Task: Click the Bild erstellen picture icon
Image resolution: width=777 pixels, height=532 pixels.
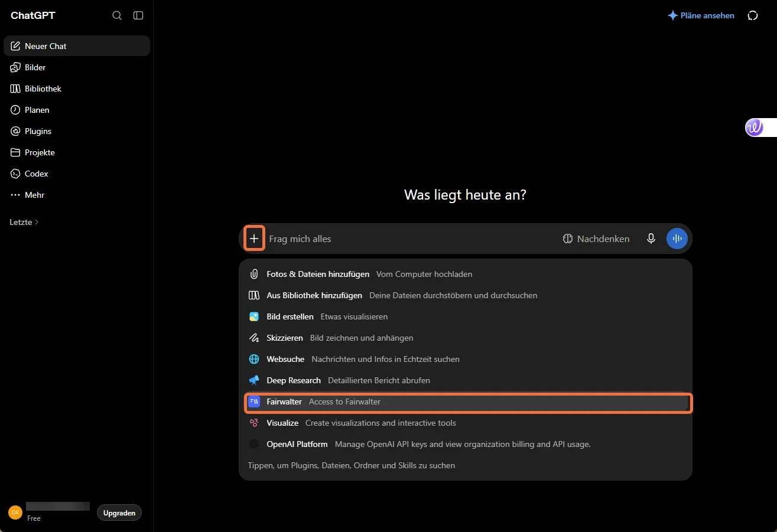Action: click(254, 316)
